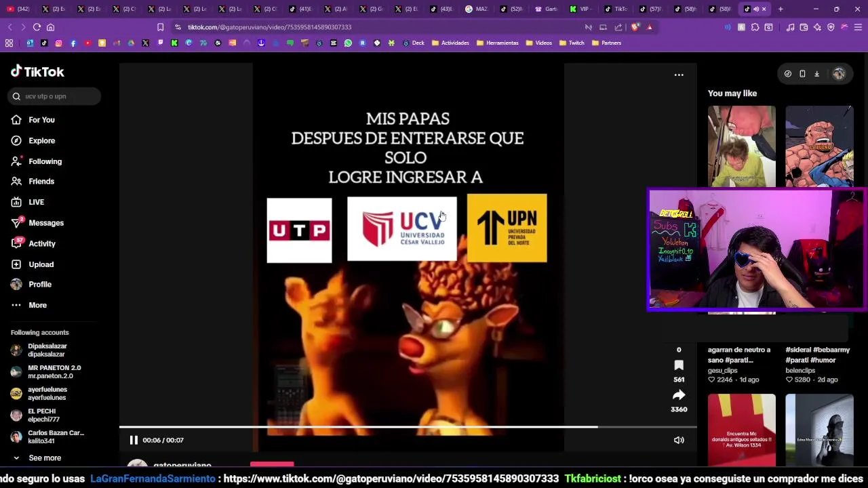Click the download icon near the avatar
868x488 pixels.
point(816,74)
